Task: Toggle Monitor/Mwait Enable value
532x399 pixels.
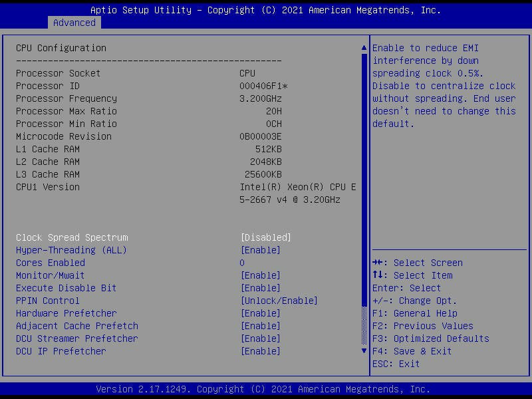Action: click(260, 275)
